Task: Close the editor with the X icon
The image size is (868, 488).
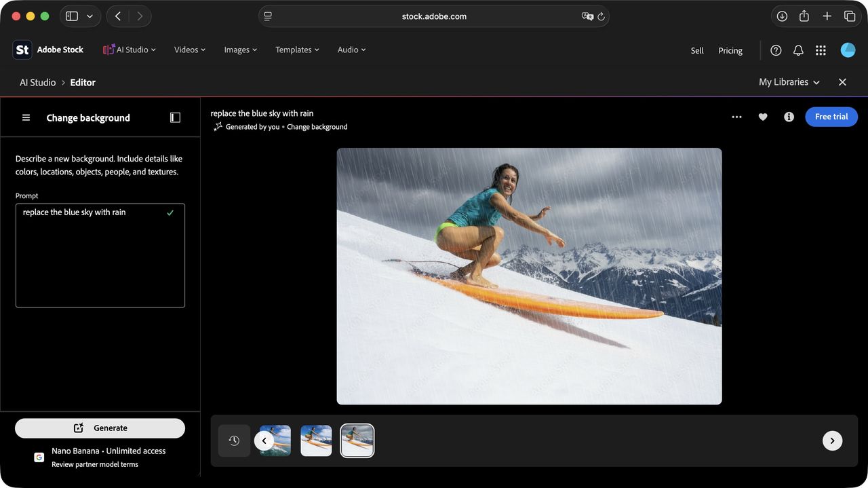Action: pos(842,82)
